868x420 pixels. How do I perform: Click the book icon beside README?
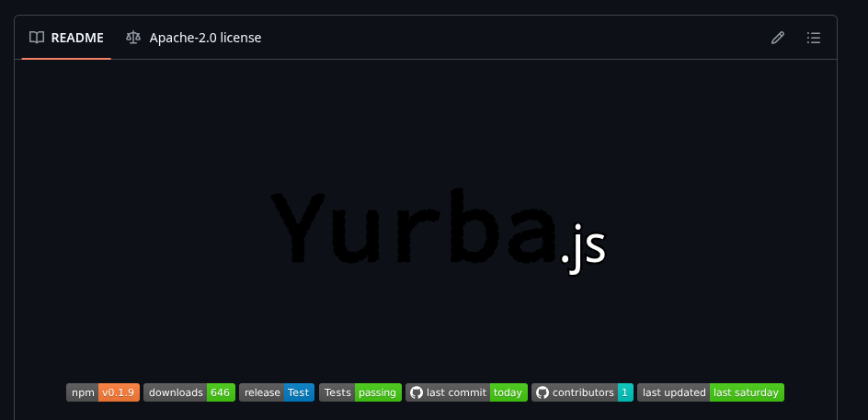coord(37,38)
